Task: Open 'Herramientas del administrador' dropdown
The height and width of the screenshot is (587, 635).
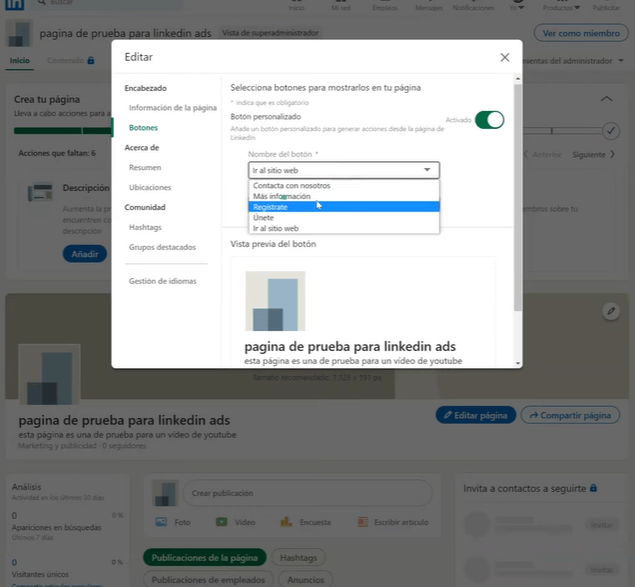Action: (573, 61)
